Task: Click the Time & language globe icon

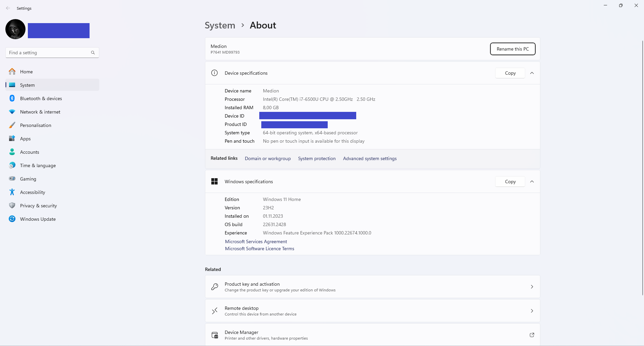Action: pyautogui.click(x=12, y=165)
